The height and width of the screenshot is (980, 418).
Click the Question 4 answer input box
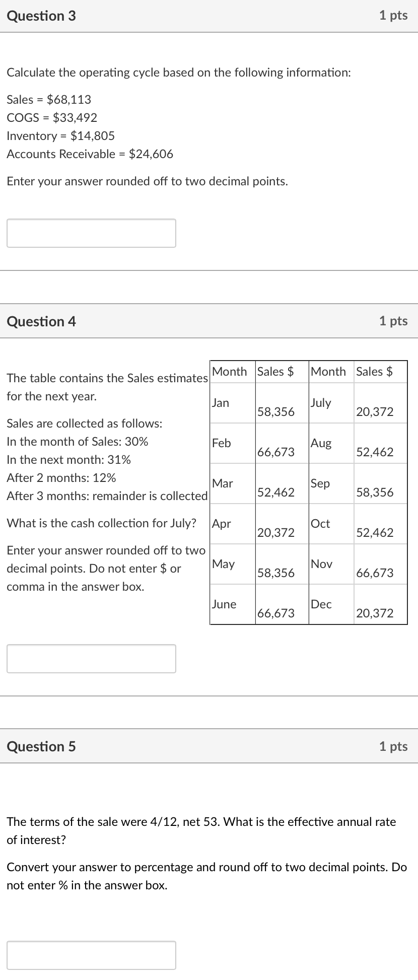coord(91,658)
